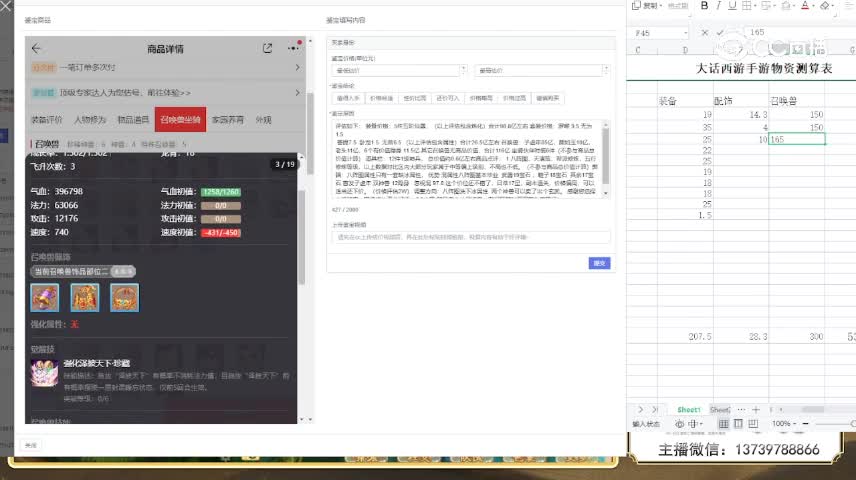
Task: Open the three-dot more menu in 商品详情
Action: pyautogui.click(x=294, y=48)
